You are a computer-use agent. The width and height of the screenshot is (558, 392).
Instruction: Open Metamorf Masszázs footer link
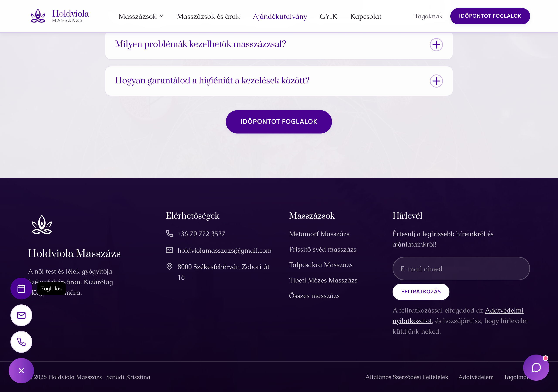point(319,234)
